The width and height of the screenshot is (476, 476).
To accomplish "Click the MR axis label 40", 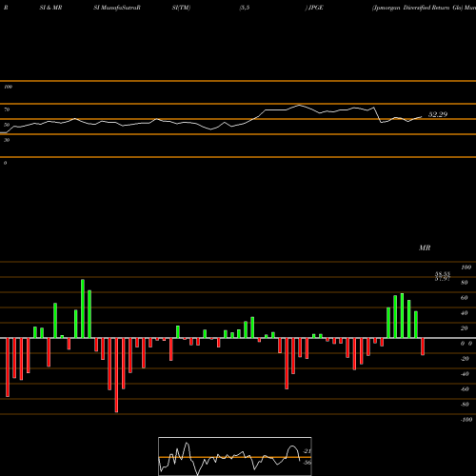I will (465, 313).
